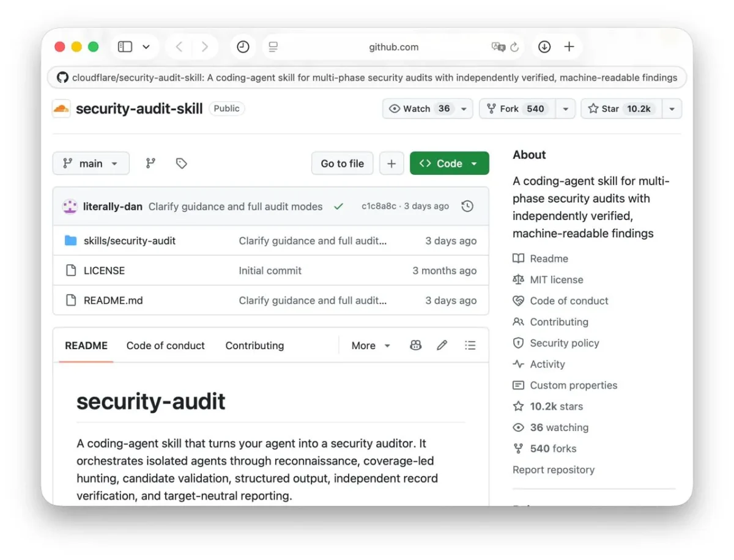734x560 pixels.
Task: Open the MIT license link
Action: coord(548,279)
